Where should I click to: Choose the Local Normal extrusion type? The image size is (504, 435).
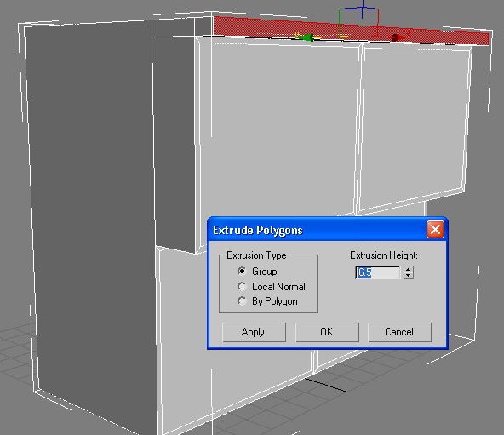[x=242, y=286]
